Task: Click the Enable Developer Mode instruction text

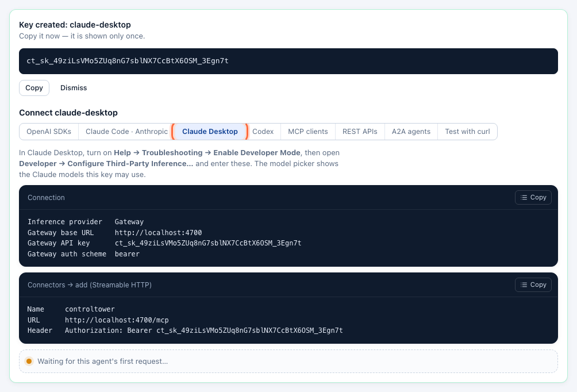Action: click(257, 152)
